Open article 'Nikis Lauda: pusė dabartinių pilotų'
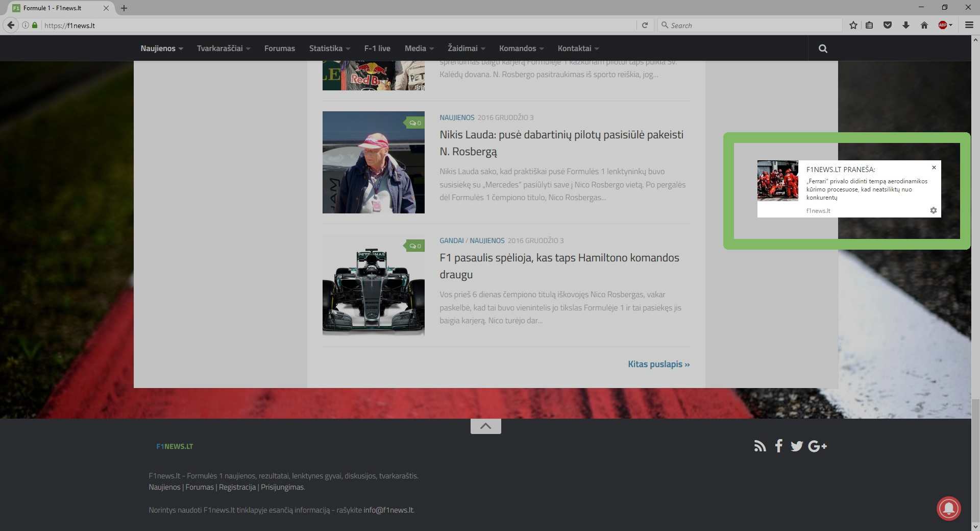This screenshot has height=531, width=980. tap(561, 143)
